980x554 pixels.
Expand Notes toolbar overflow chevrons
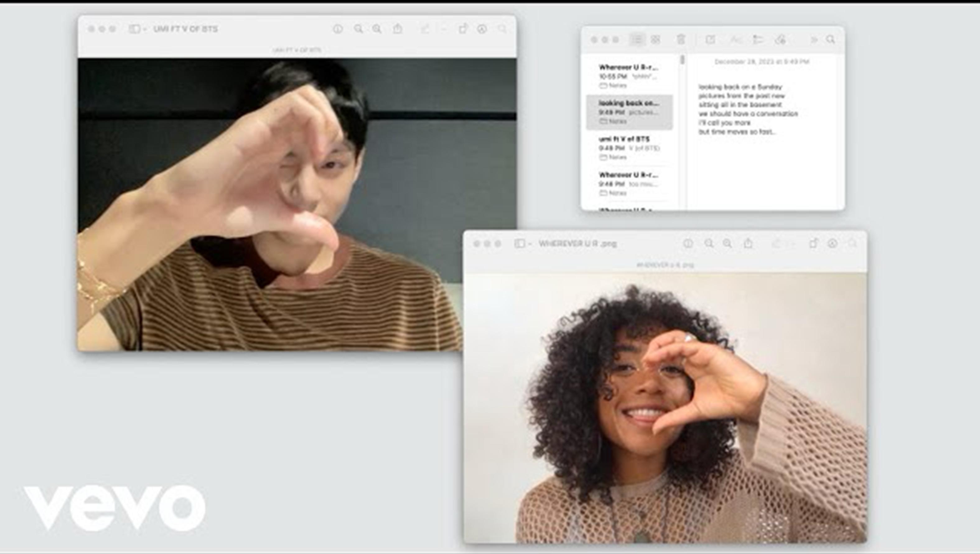coord(814,40)
